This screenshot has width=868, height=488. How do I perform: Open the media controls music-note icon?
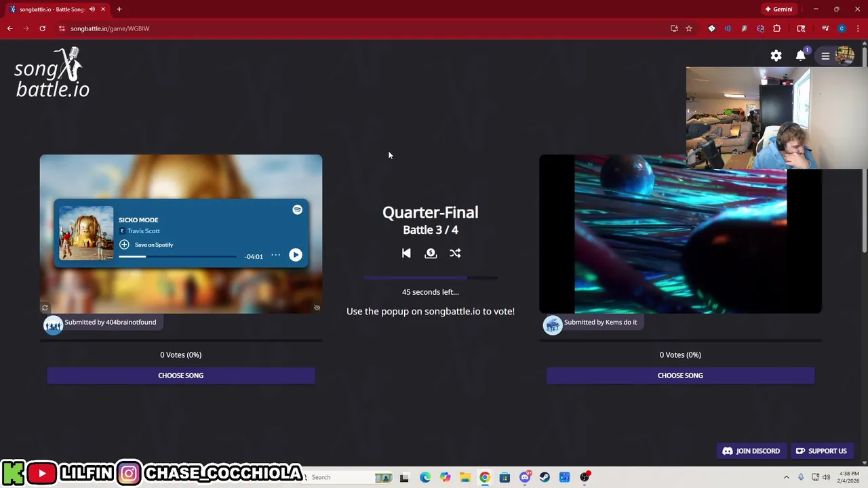[x=825, y=28]
